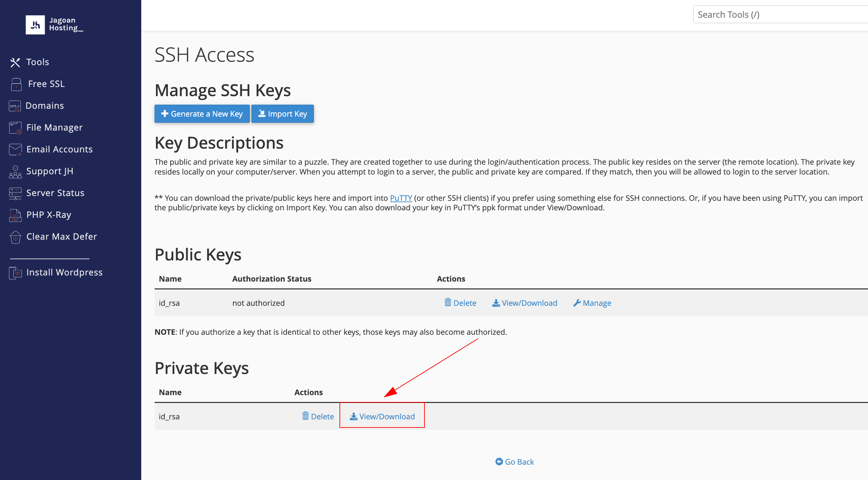Click the Email Accounts envelope icon
This screenshot has height=480, width=868.
[15, 150]
